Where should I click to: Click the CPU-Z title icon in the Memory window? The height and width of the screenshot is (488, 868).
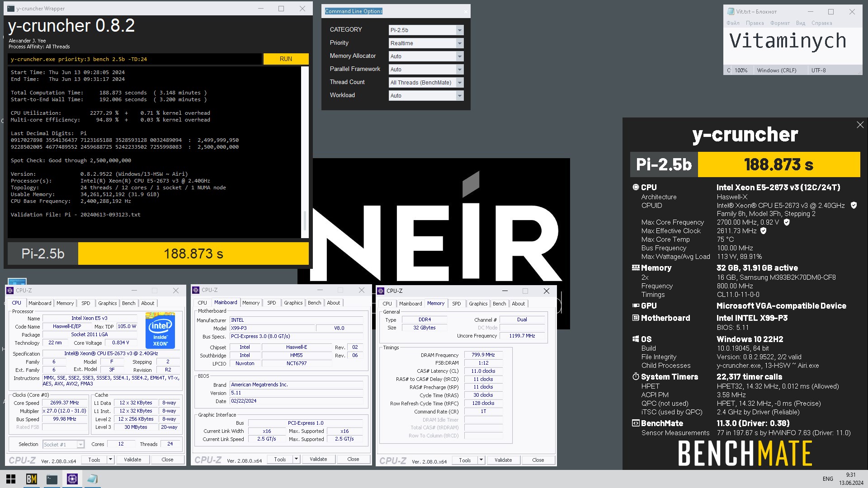(x=381, y=291)
